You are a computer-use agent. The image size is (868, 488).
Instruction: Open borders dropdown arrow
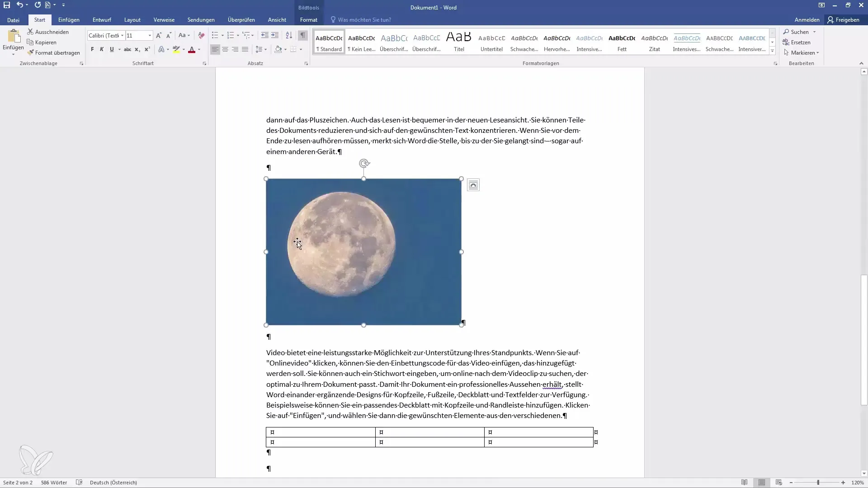tap(301, 49)
